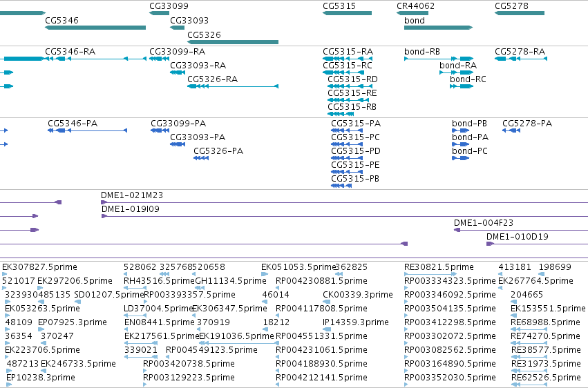Click protein CG5315-PC
Screen dimensions: 588x388
pos(347,144)
